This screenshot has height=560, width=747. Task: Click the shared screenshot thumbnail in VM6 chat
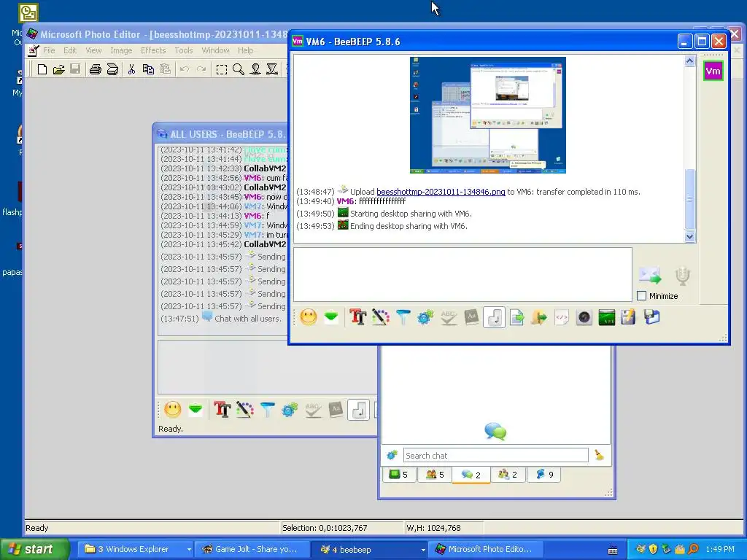[488, 114]
